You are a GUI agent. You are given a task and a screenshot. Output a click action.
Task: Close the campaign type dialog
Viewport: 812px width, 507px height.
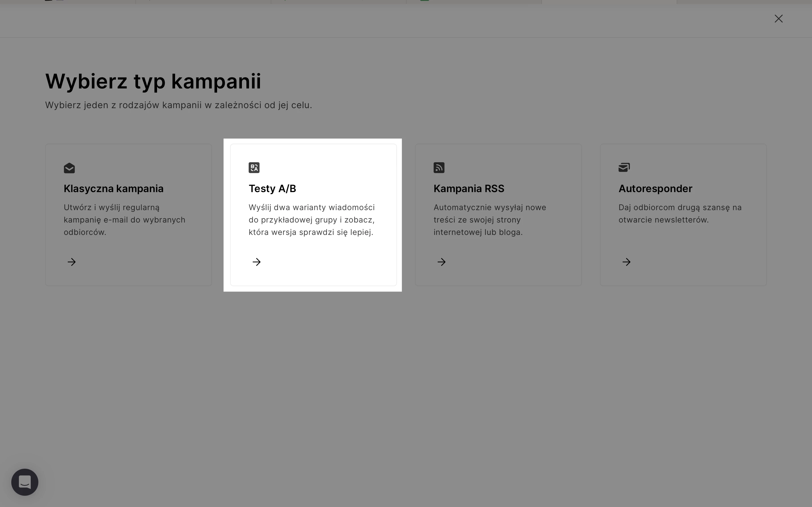tap(778, 19)
